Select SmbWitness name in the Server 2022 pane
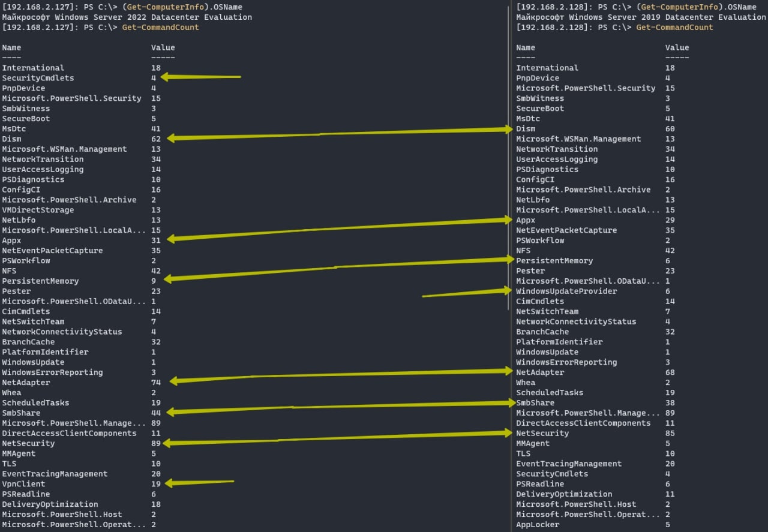This screenshot has height=532, width=768. coord(26,109)
